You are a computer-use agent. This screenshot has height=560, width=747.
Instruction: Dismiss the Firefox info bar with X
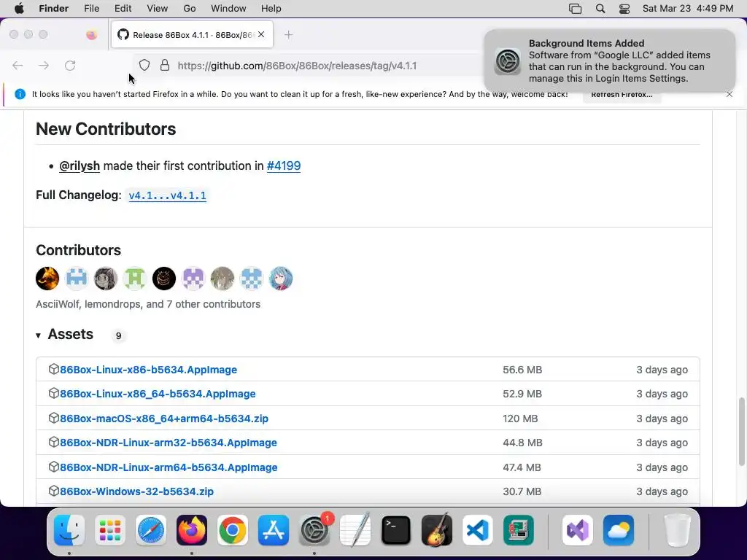pos(729,94)
